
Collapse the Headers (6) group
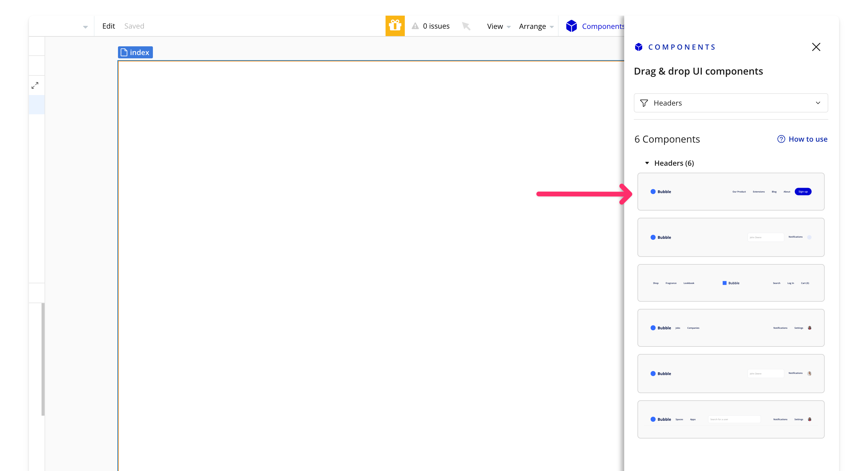pyautogui.click(x=647, y=163)
